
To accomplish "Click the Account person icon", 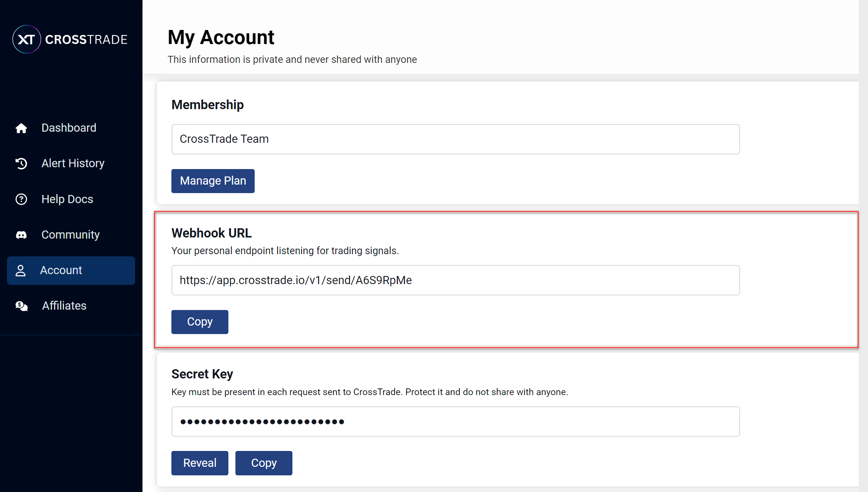I will click(21, 270).
